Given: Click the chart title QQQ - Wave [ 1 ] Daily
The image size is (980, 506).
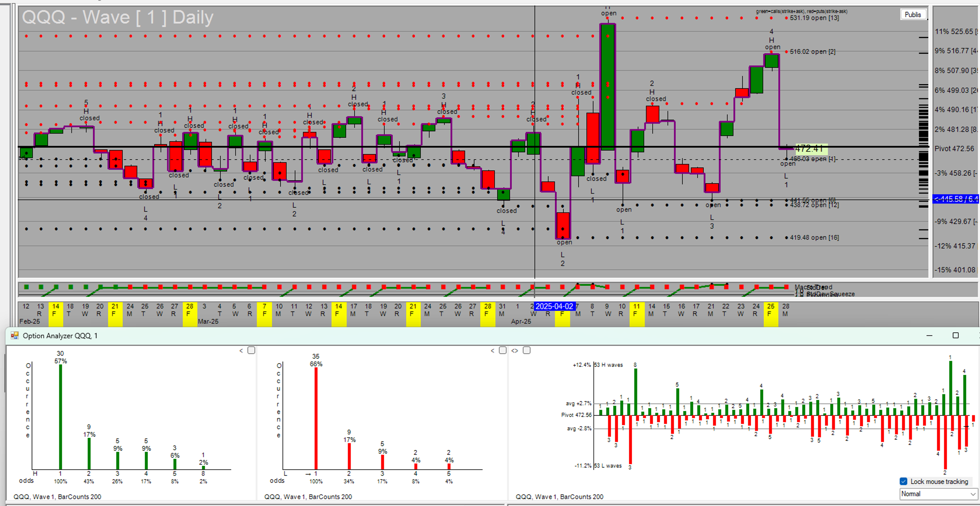Looking at the screenshot, I should pos(118,18).
